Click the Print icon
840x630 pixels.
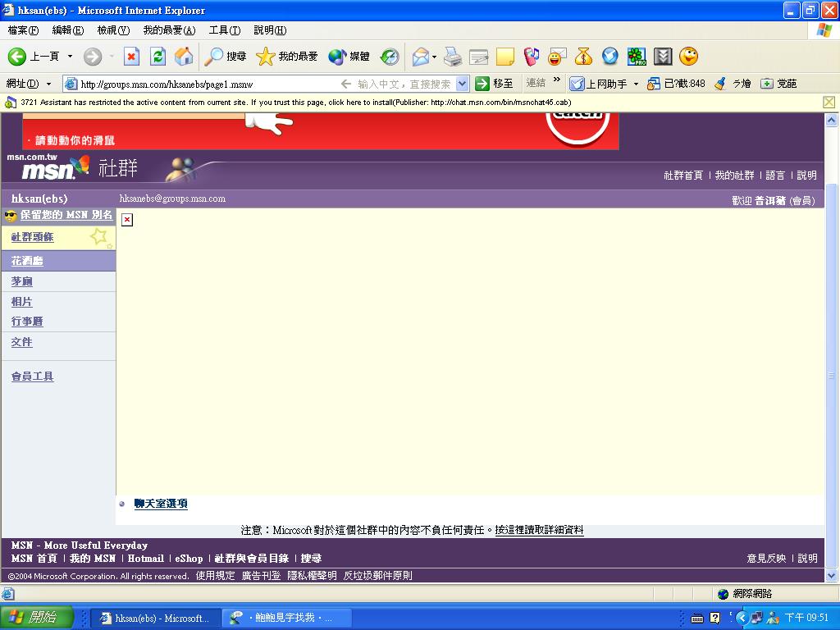[x=453, y=57]
